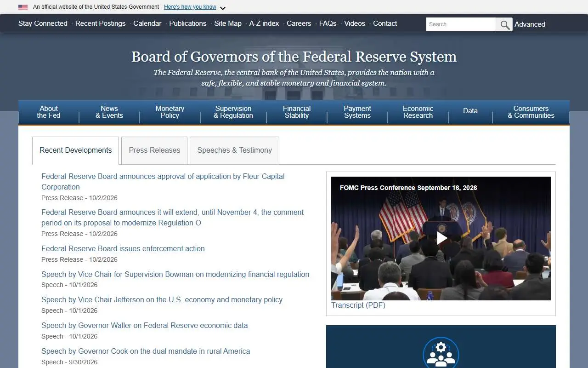Open the About the Fed menu
This screenshot has height=368, width=588.
point(49,112)
